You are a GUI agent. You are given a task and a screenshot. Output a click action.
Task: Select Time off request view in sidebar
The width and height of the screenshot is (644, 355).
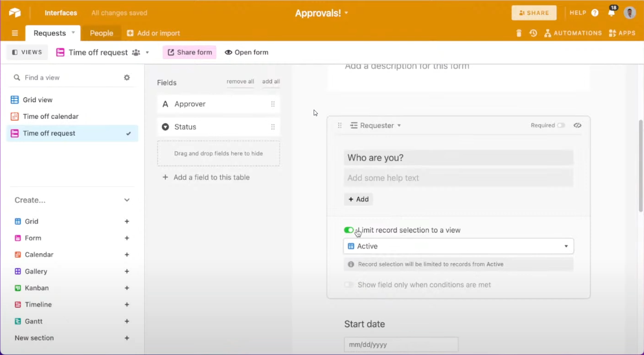[72, 133]
